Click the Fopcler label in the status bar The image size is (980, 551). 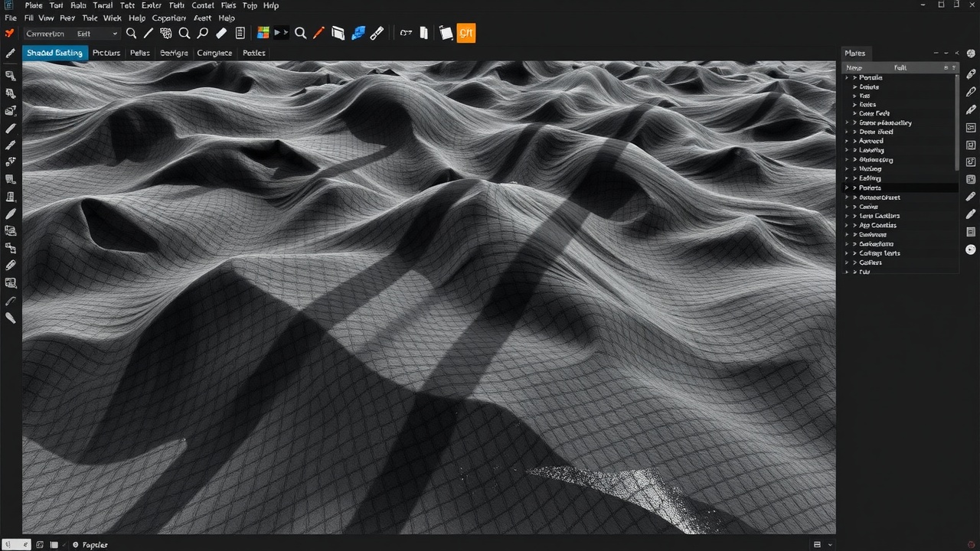[x=95, y=545]
